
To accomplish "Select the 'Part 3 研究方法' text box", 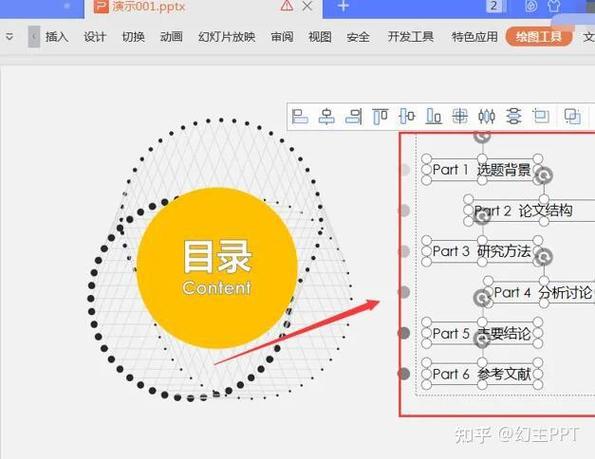I will [482, 251].
